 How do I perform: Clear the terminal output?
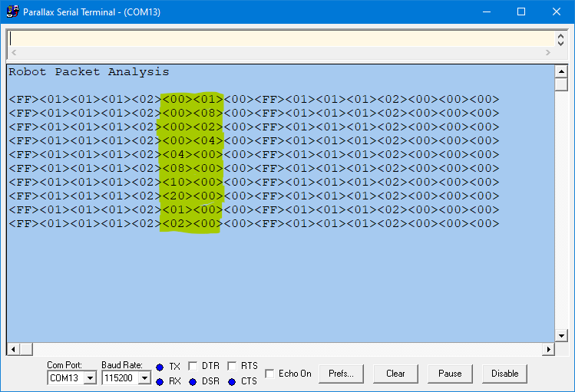tap(395, 374)
